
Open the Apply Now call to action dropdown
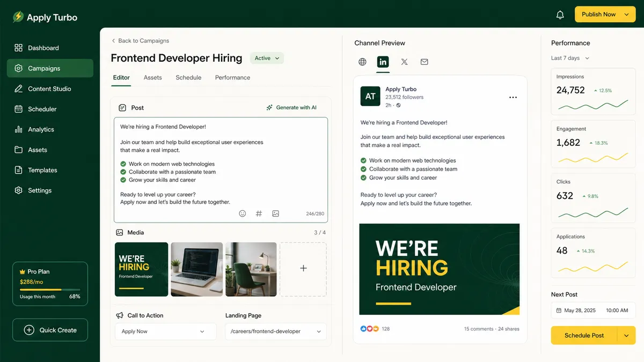click(166, 331)
